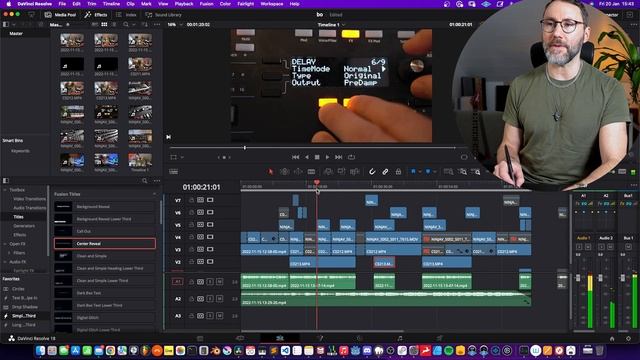
Task: Collapse the Audio FX tree
Action: pos(5,262)
